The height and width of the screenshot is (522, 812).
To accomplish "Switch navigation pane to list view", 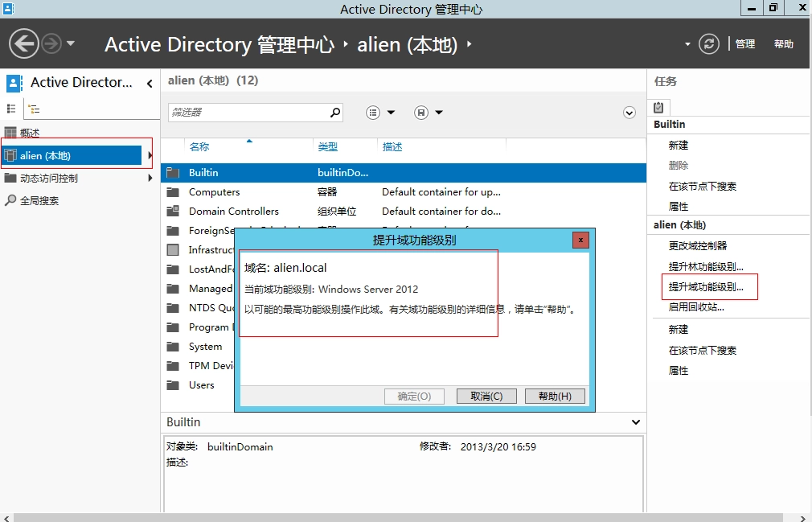I will click(11, 109).
